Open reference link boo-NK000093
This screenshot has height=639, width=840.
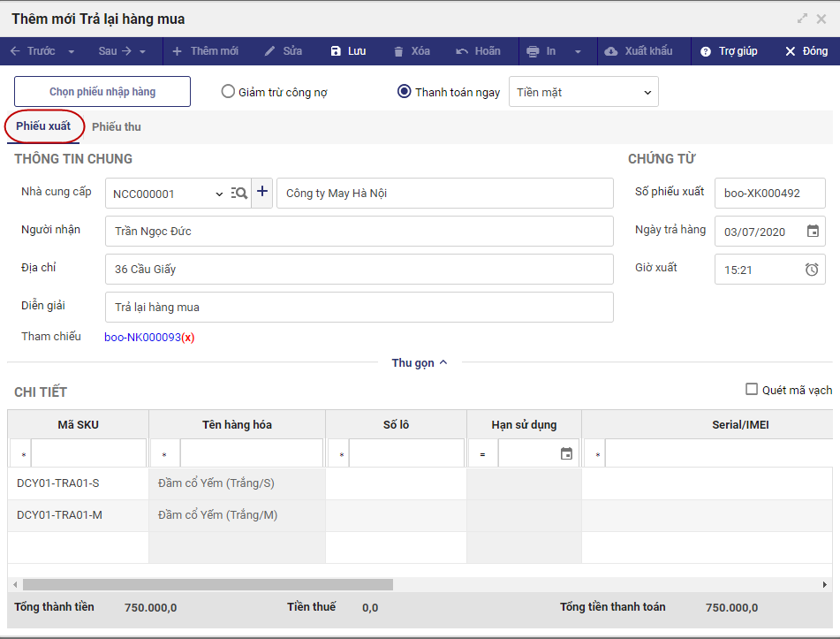(142, 337)
